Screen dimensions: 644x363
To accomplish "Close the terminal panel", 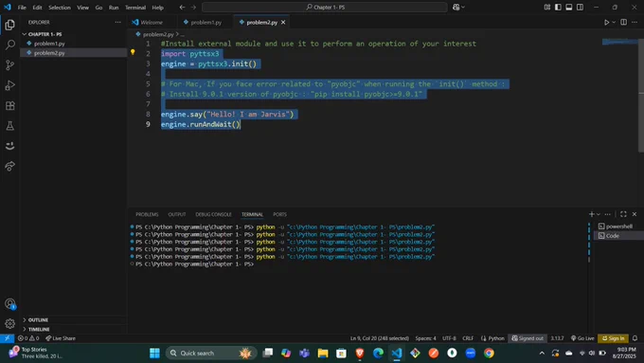I will (635, 214).
